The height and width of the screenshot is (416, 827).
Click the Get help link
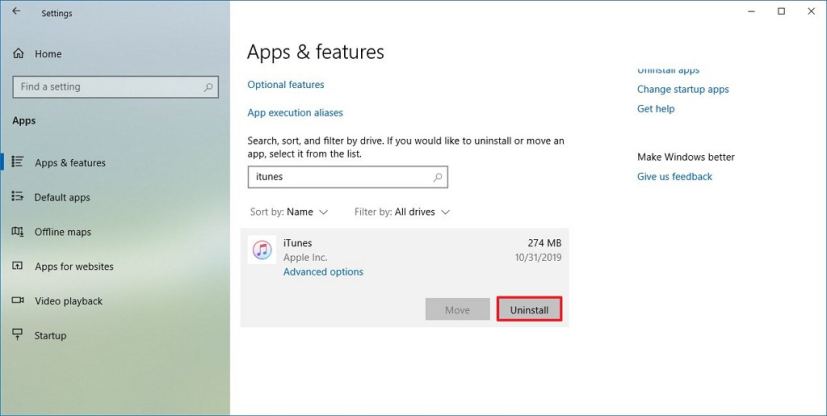656,109
